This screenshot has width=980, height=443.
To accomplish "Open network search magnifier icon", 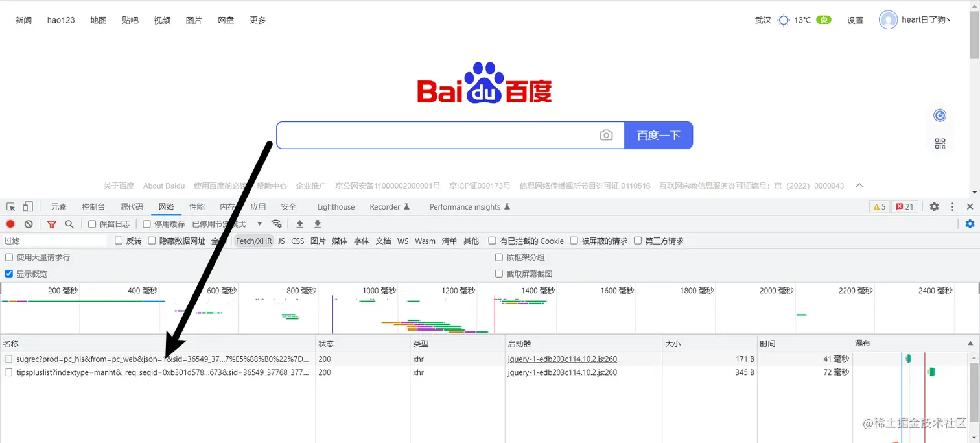I will (69, 224).
